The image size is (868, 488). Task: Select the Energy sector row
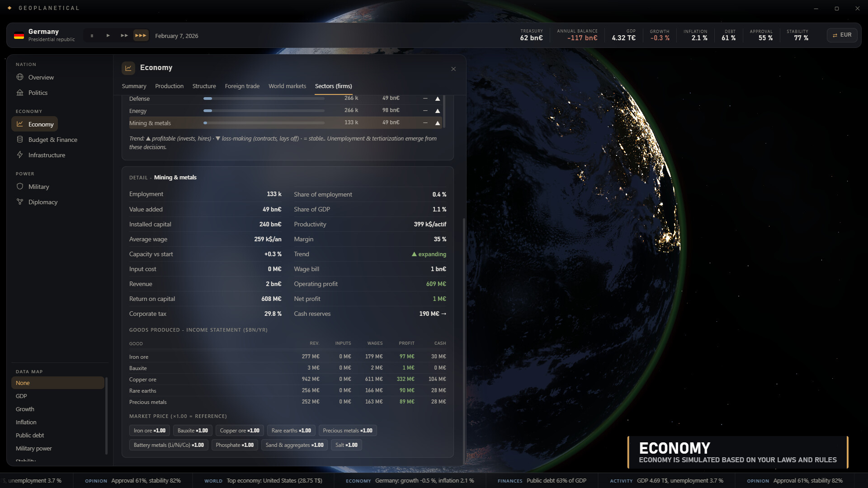[286, 111]
